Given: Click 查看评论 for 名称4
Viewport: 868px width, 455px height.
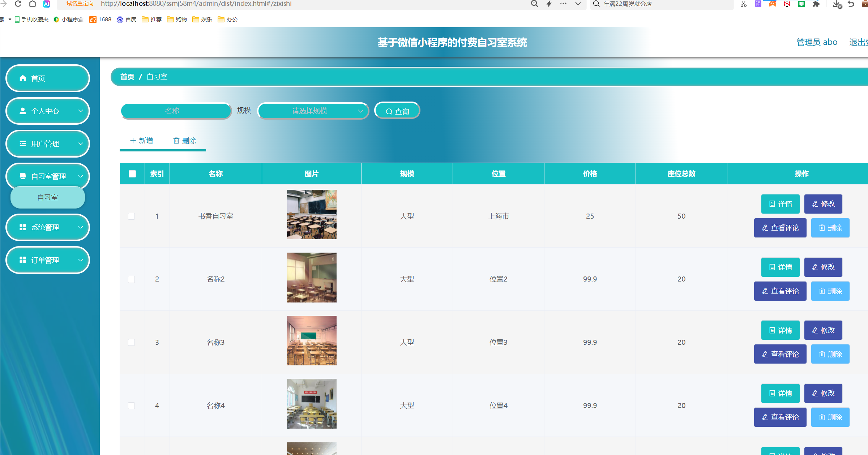Looking at the screenshot, I should click(780, 417).
